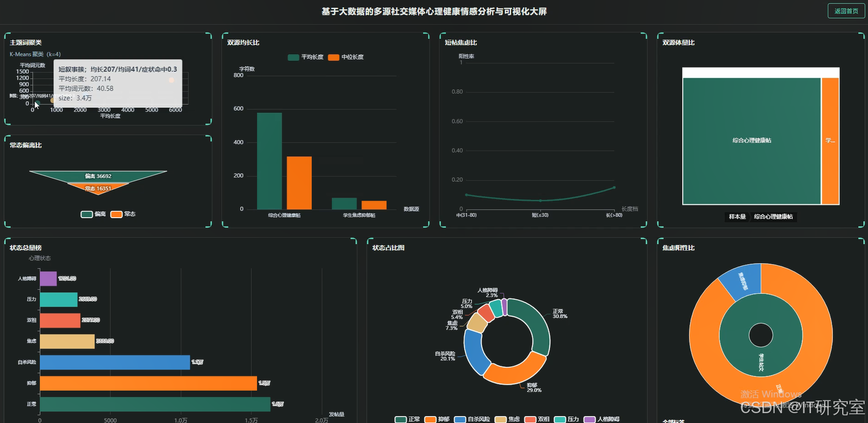Click the narrow orange treemap block

coord(830,141)
